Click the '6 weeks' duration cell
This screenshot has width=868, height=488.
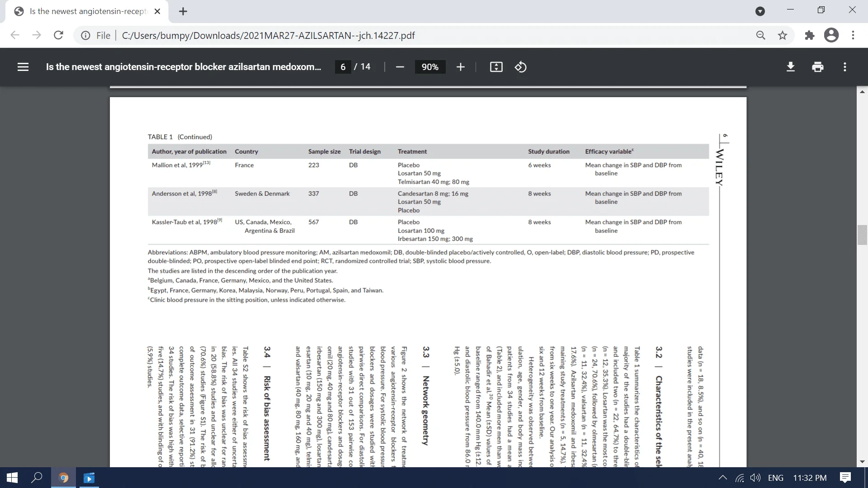pyautogui.click(x=539, y=165)
